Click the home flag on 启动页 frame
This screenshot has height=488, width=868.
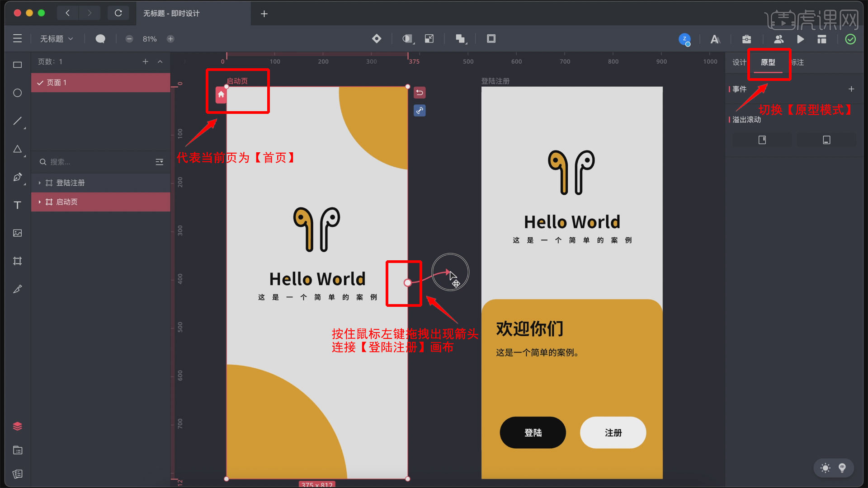221,94
